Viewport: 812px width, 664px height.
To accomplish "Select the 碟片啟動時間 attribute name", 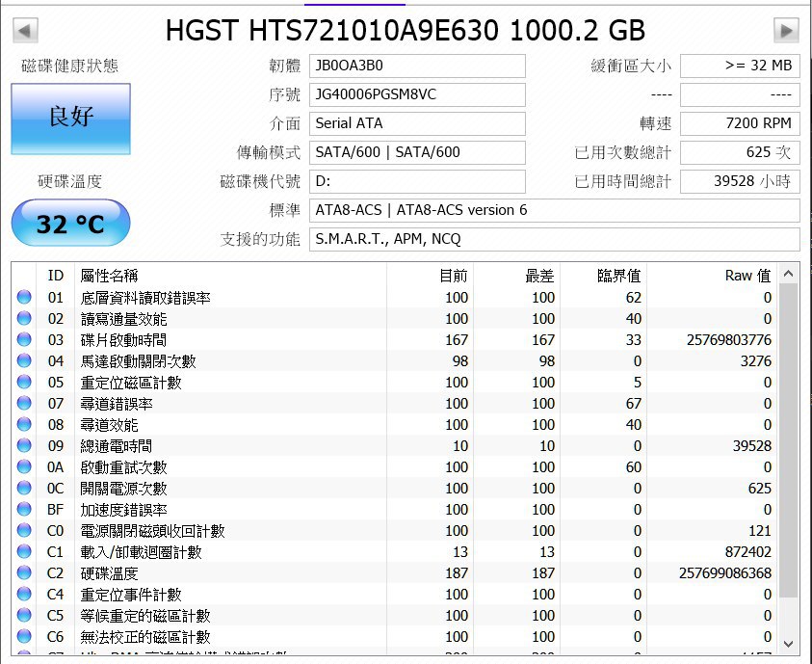I will (x=123, y=340).
